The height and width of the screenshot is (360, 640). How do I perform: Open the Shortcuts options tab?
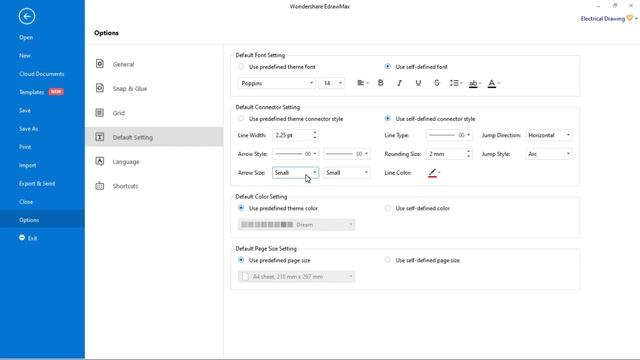coord(154,186)
